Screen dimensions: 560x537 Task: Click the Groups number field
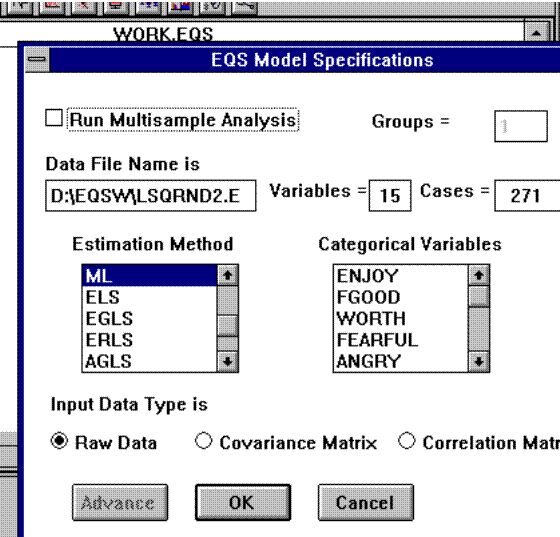[x=521, y=126]
